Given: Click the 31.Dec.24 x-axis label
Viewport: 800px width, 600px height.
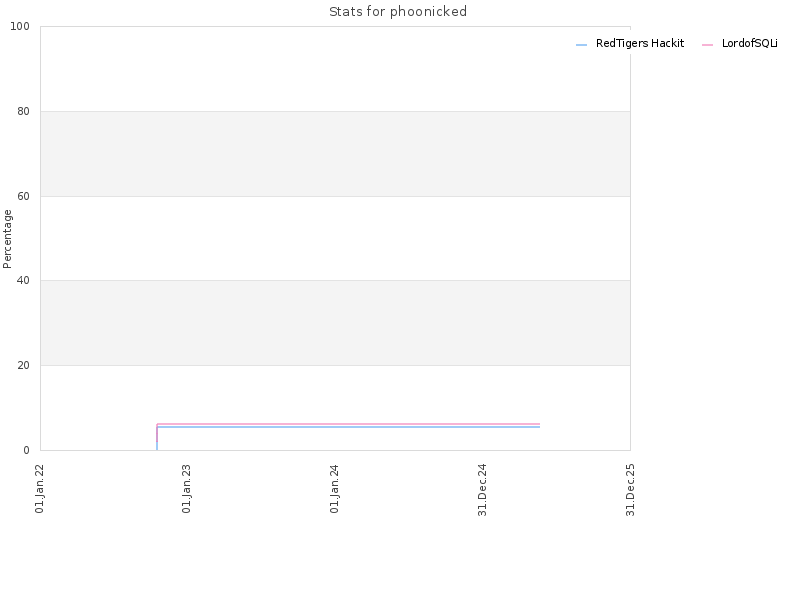Looking at the screenshot, I should tap(483, 490).
